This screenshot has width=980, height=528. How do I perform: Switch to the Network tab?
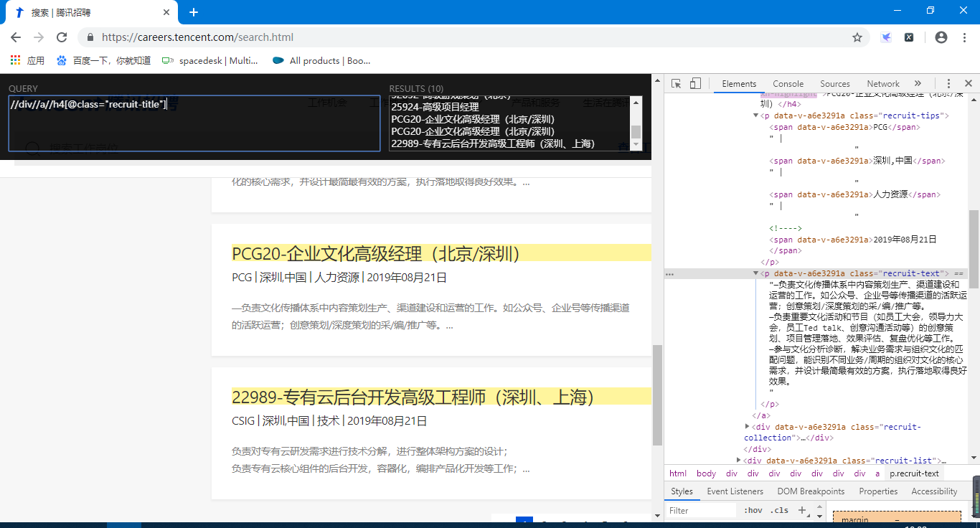click(x=883, y=84)
